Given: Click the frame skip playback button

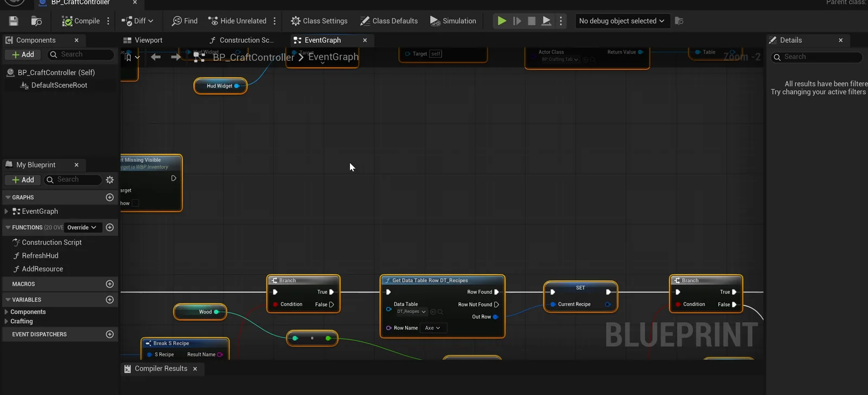Looking at the screenshot, I should tap(517, 21).
